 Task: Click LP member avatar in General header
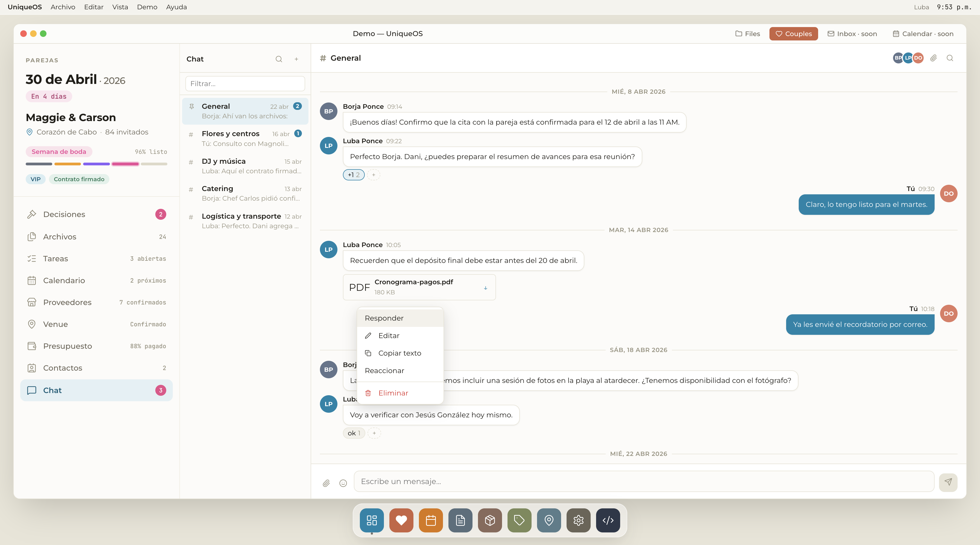(908, 58)
